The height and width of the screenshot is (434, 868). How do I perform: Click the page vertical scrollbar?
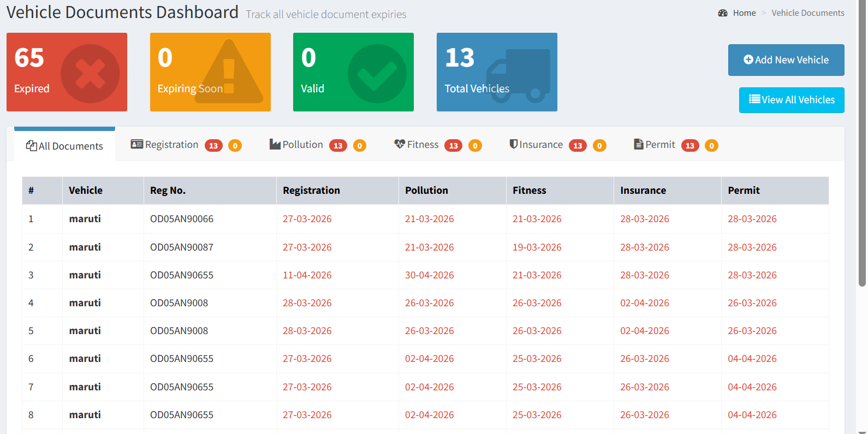pyautogui.click(x=863, y=143)
